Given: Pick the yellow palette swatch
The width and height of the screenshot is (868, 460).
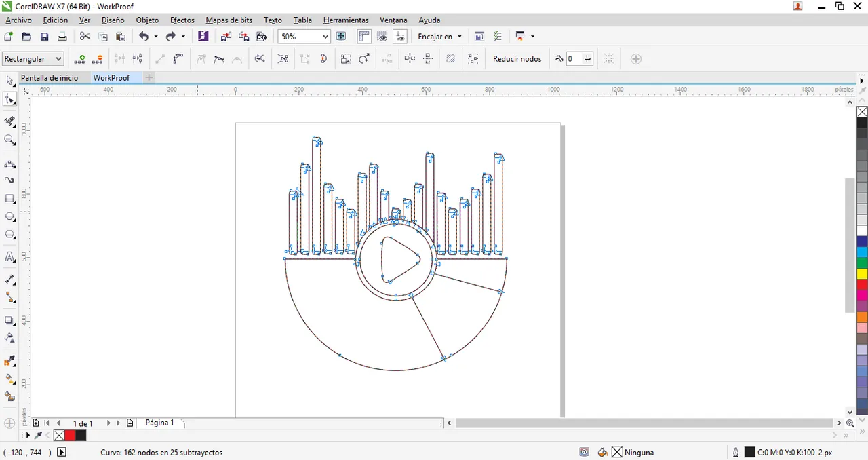Looking at the screenshot, I should click(x=862, y=273).
